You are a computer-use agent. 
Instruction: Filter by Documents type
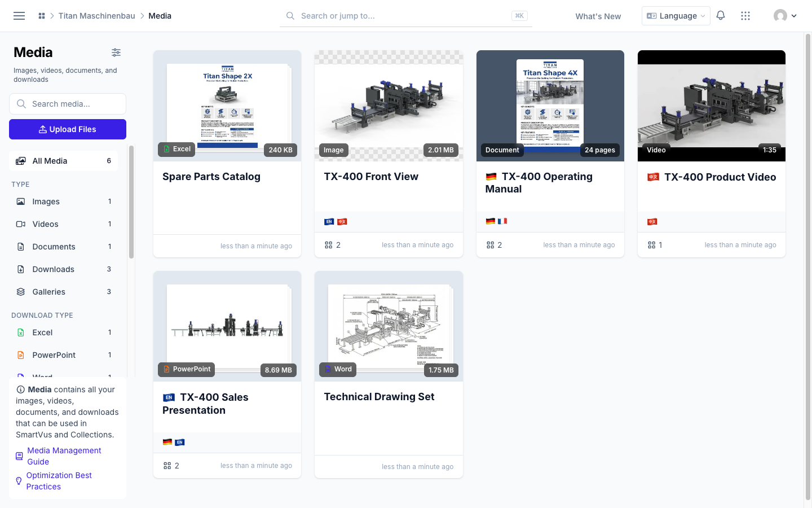click(64, 247)
